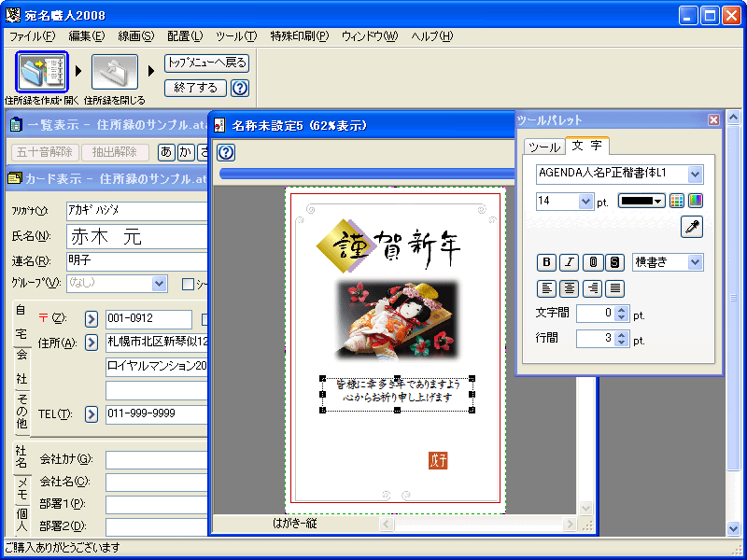Image resolution: width=747 pixels, height=560 pixels.
Task: Open the 線画 menu
Action: (135, 36)
